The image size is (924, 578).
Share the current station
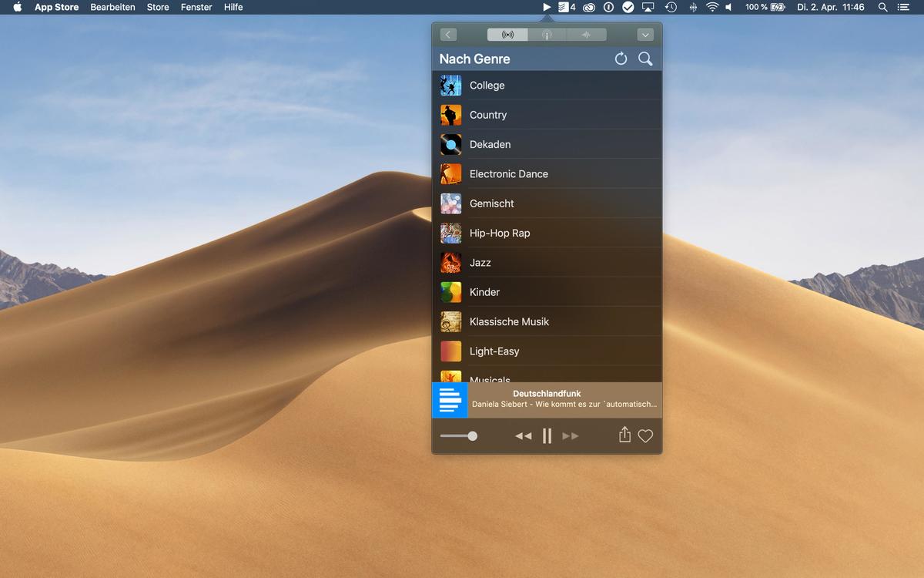(624, 435)
